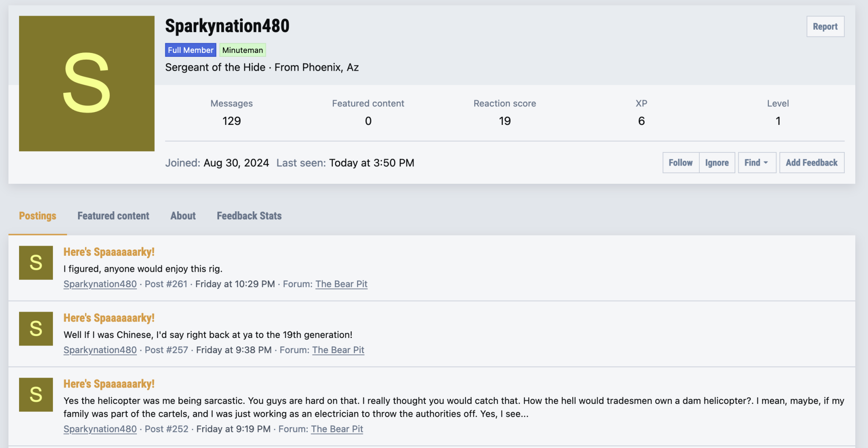The image size is (868, 448).
Task: Switch to the Featured content tab
Action: (x=113, y=216)
